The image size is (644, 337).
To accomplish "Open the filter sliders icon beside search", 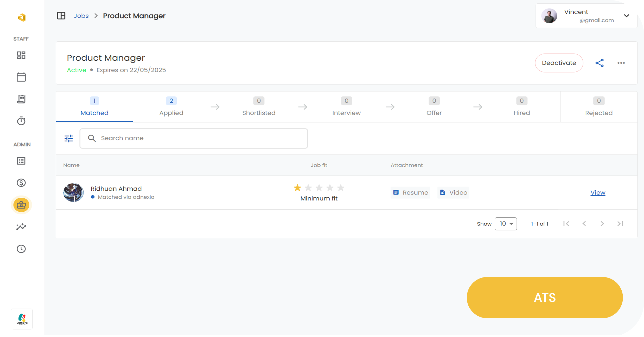I will [69, 138].
